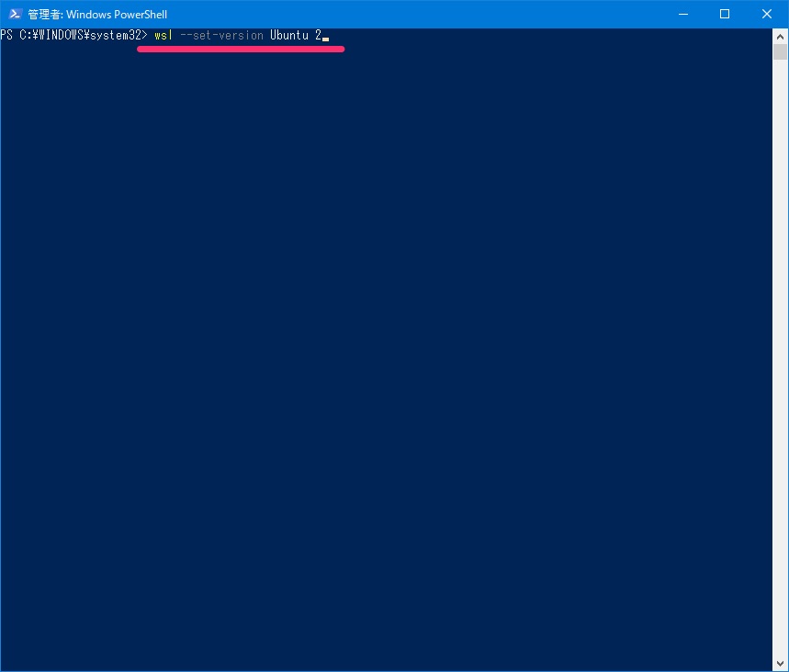Click the PowerShell icon in title bar

pos(15,14)
